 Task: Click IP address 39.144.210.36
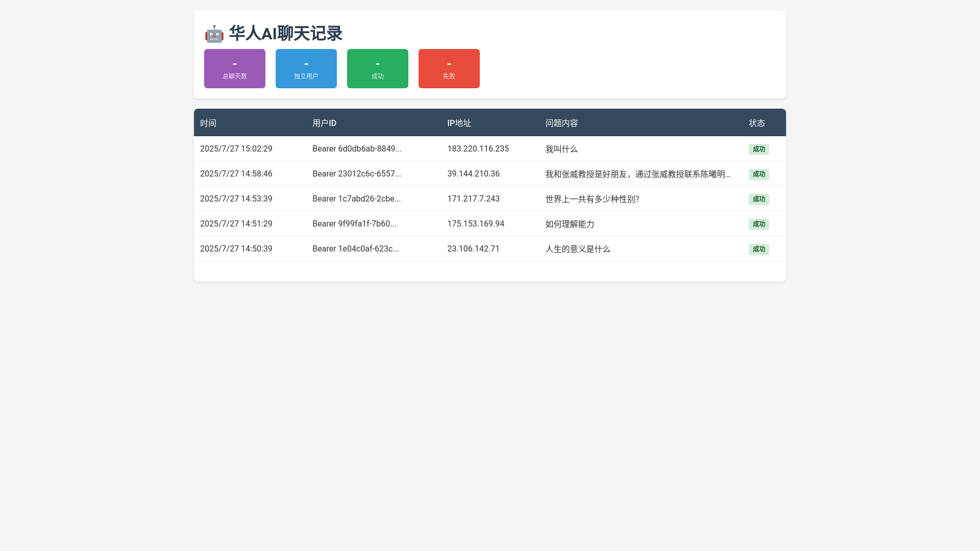tap(474, 174)
